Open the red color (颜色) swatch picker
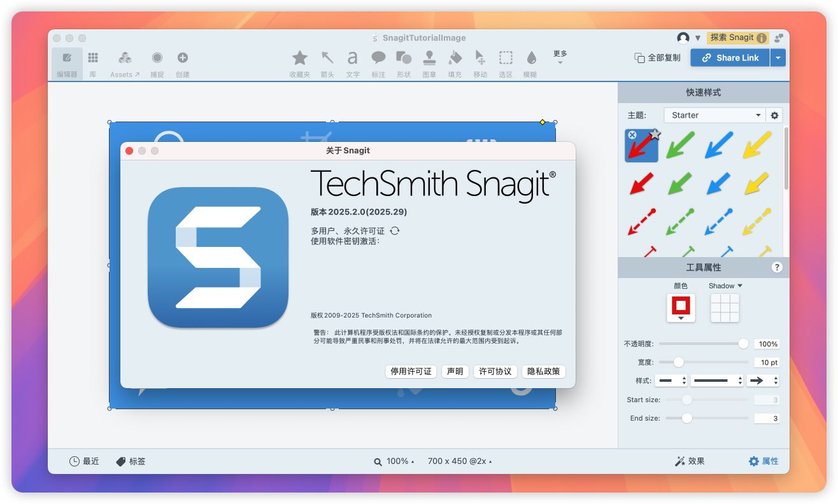This screenshot has width=838, height=504. pos(681,307)
